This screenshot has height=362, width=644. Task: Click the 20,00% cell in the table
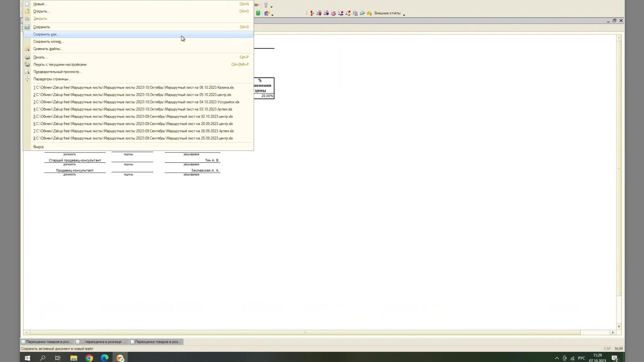pos(264,96)
